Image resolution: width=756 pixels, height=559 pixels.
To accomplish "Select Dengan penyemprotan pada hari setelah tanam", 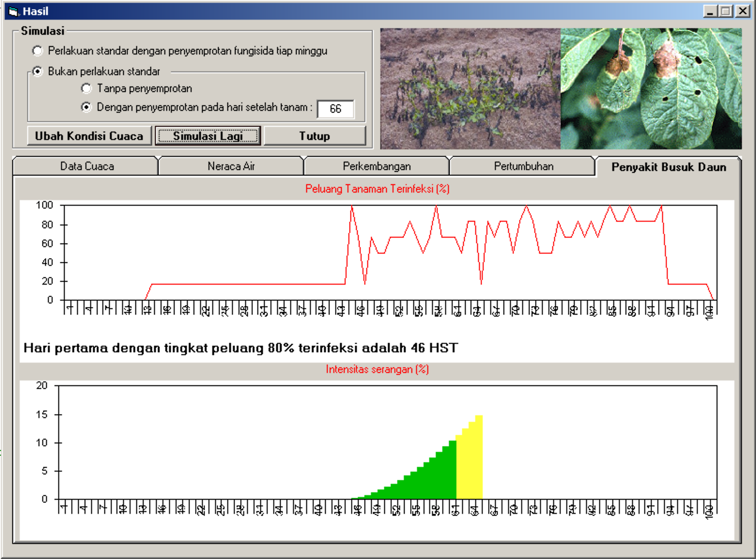I will 87,107.
